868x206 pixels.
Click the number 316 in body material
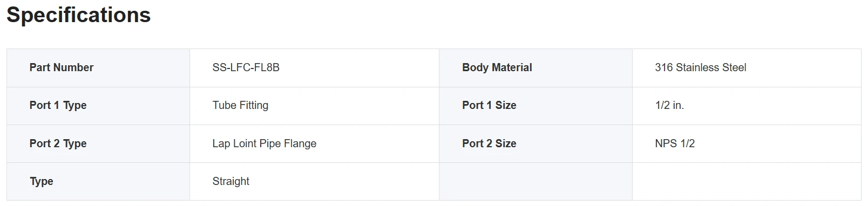click(664, 67)
